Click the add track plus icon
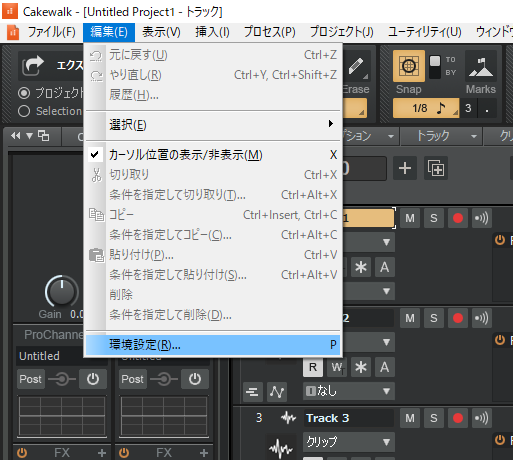The width and height of the screenshot is (513, 460). pyautogui.click(x=405, y=168)
